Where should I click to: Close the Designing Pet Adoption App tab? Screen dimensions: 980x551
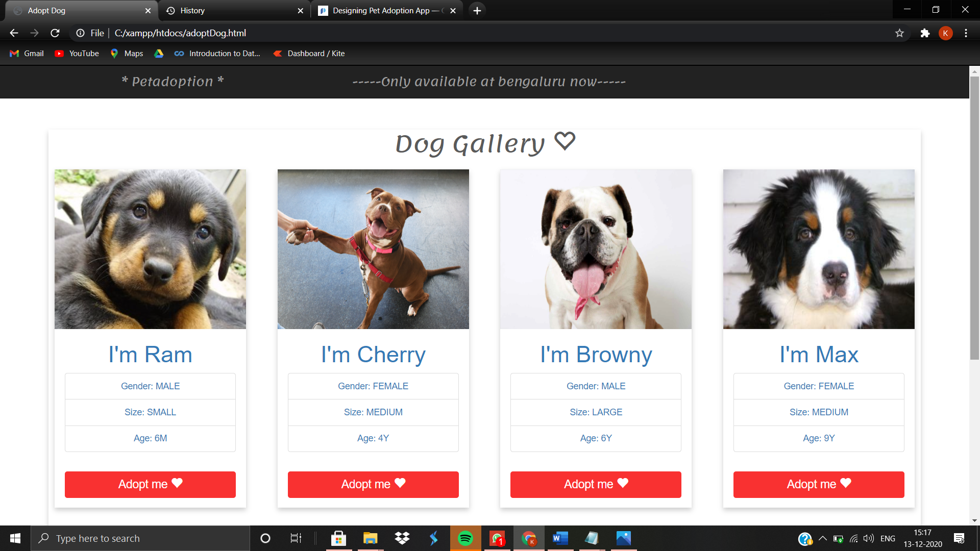pyautogui.click(x=453, y=11)
